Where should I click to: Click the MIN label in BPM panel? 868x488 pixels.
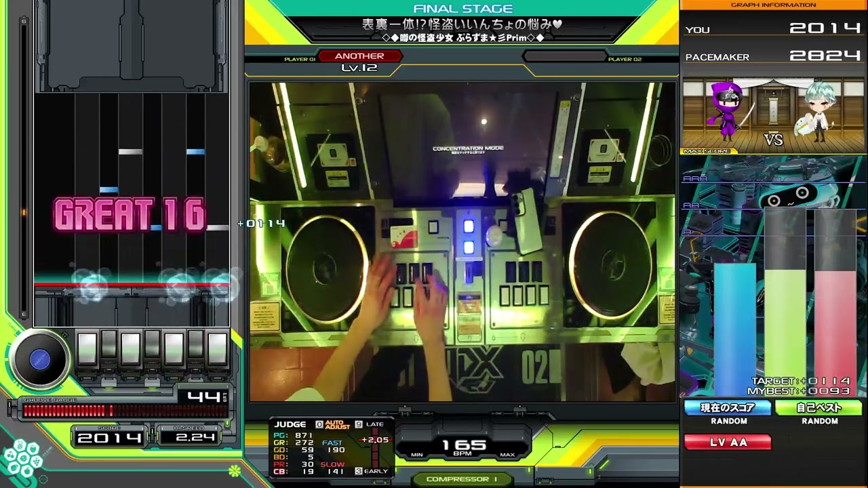tap(417, 455)
